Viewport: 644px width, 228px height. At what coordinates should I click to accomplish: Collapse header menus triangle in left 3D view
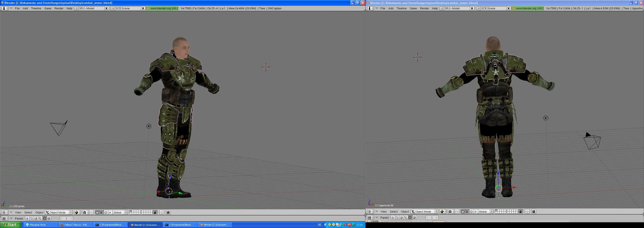pyautogui.click(x=11, y=213)
